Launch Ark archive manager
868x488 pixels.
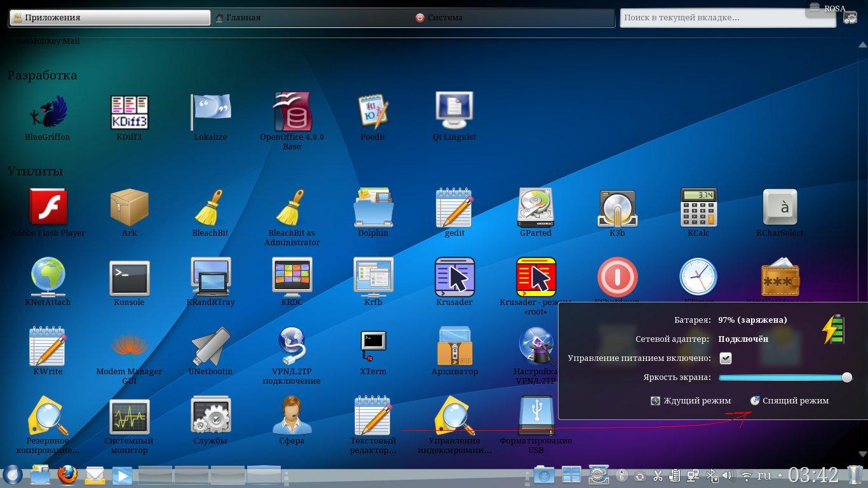(129, 208)
